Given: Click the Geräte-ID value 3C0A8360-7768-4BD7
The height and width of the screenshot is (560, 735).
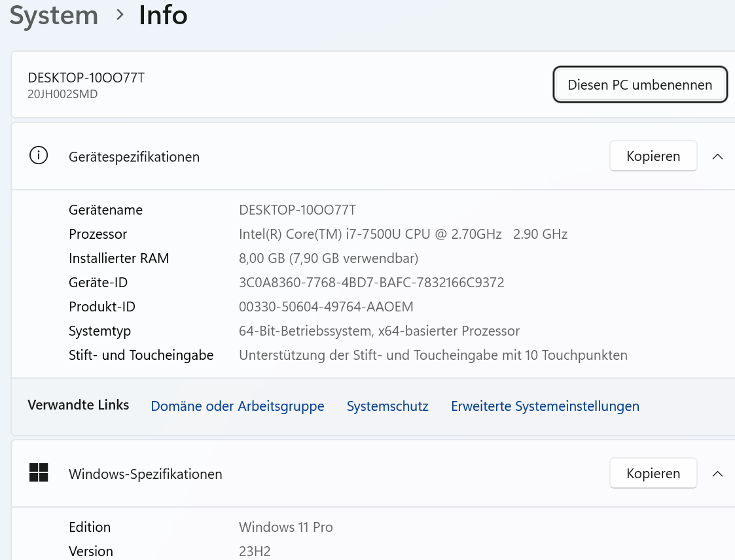Looking at the screenshot, I should pos(372,283).
